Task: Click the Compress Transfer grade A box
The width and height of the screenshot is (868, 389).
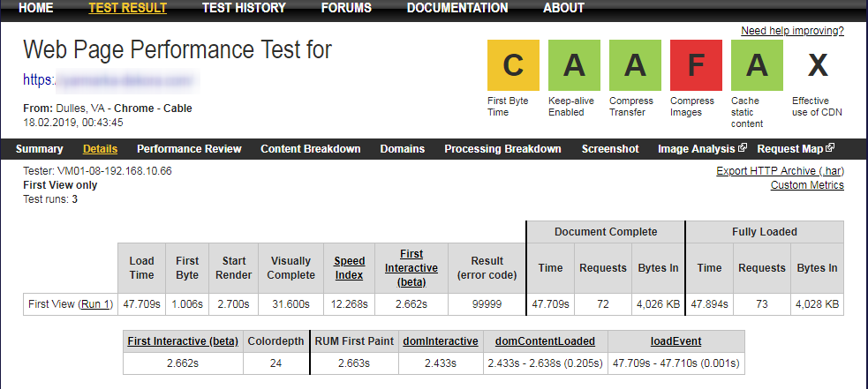Action: 636,66
